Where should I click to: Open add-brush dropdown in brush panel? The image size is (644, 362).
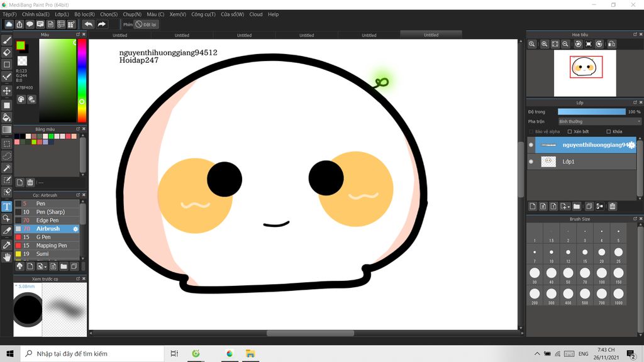(x=42, y=266)
